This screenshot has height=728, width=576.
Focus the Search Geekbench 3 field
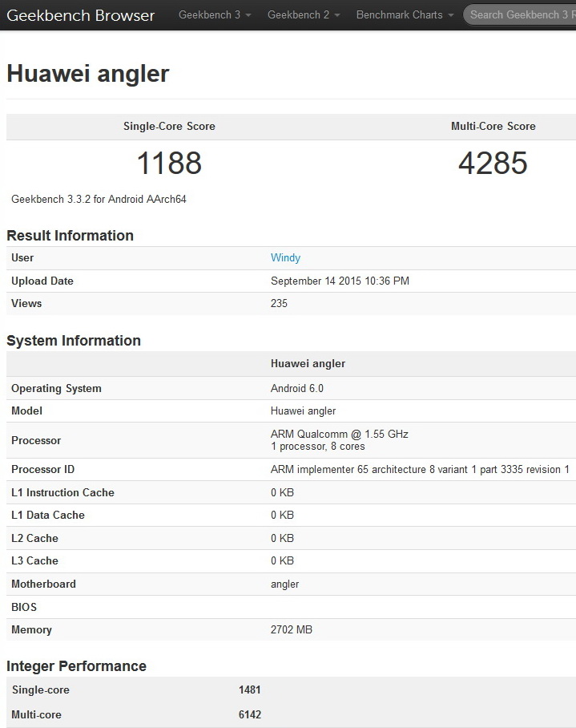(519, 15)
